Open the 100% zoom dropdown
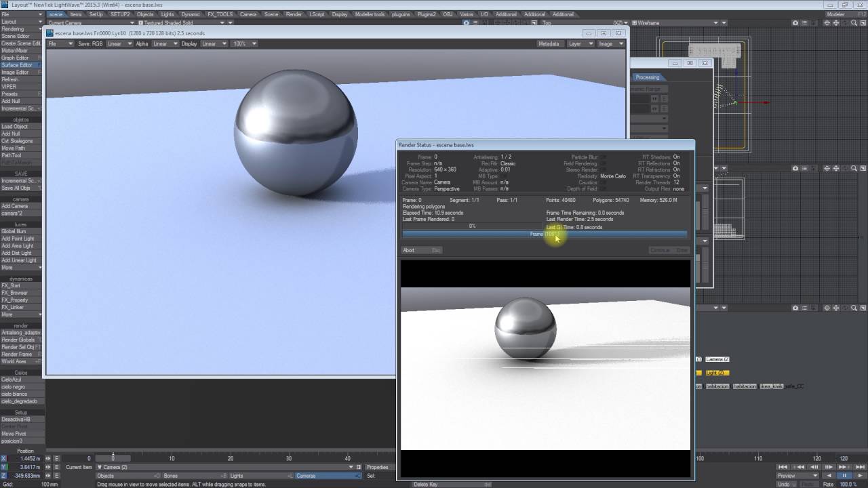Image resolution: width=868 pixels, height=488 pixels. click(245, 44)
